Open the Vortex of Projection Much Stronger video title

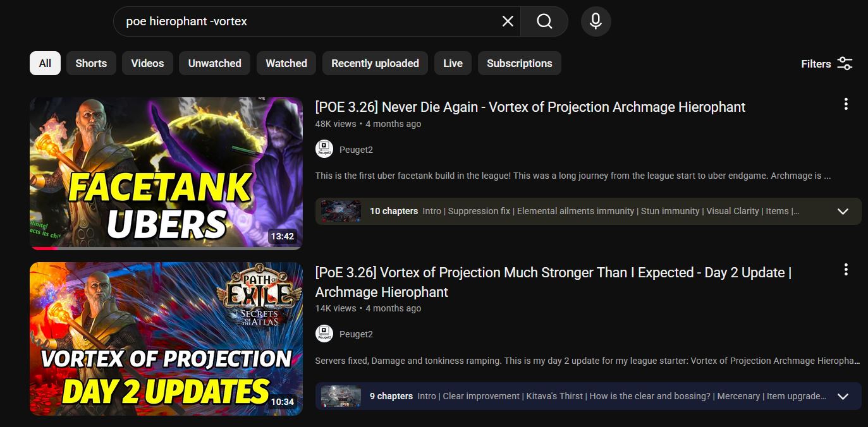553,282
